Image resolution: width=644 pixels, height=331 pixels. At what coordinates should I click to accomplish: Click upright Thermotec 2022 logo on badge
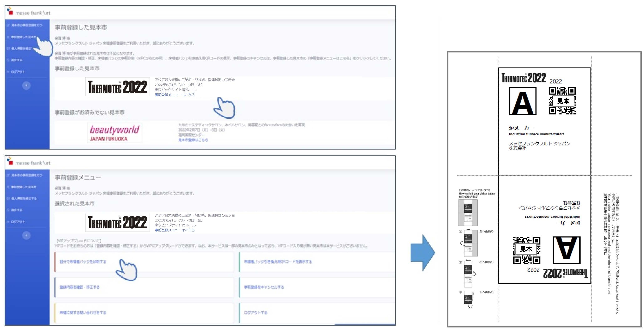[524, 78]
